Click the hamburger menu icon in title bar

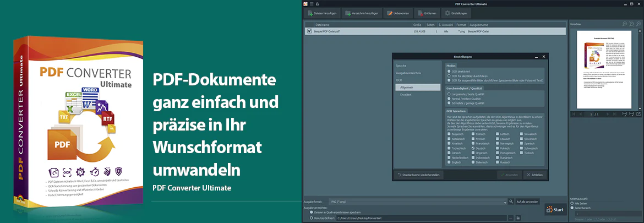312,4
